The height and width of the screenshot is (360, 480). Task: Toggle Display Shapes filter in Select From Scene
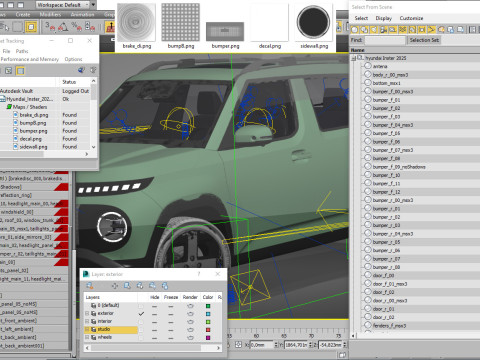tap(364, 30)
